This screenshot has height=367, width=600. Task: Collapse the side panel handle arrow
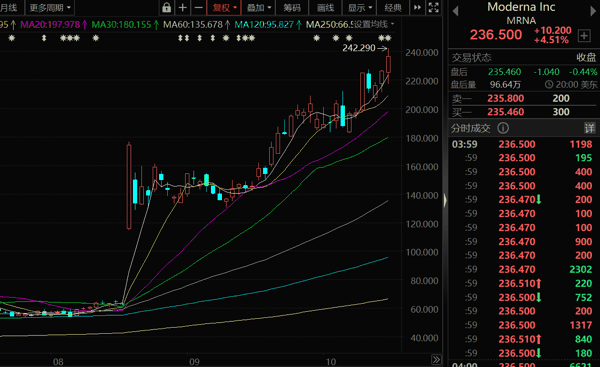pos(445,200)
